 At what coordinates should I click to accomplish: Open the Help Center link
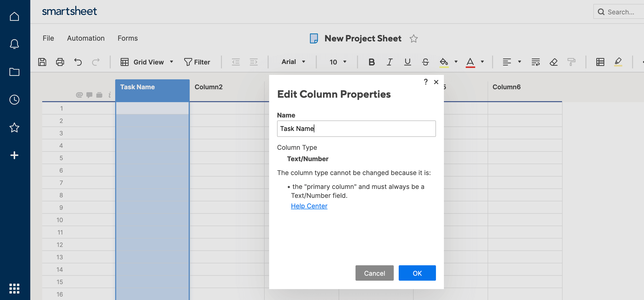coord(309,206)
